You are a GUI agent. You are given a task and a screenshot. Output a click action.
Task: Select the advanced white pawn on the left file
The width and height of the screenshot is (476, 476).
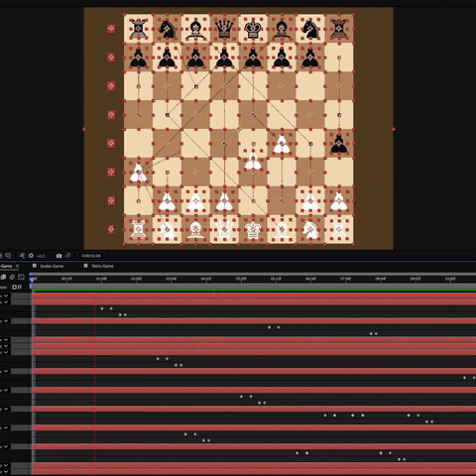coord(138,173)
